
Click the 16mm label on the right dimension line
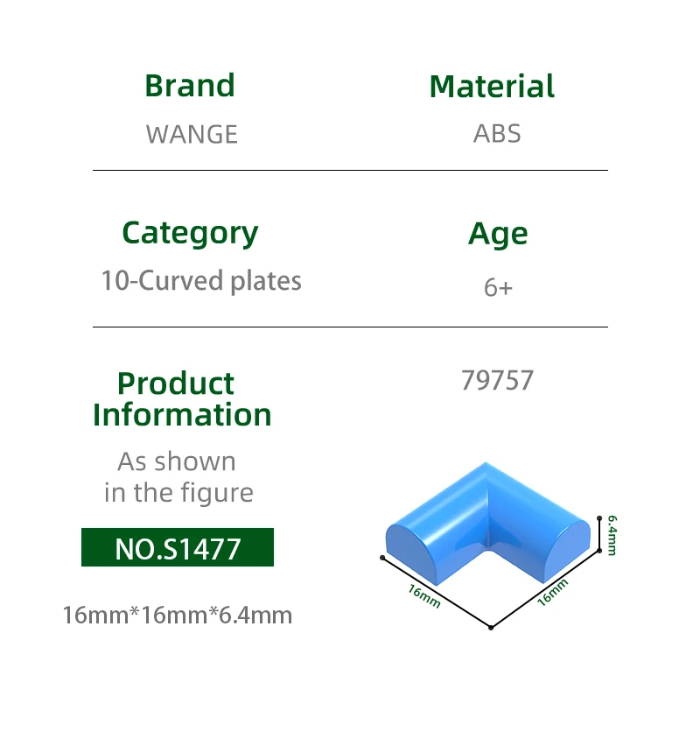pyautogui.click(x=553, y=593)
